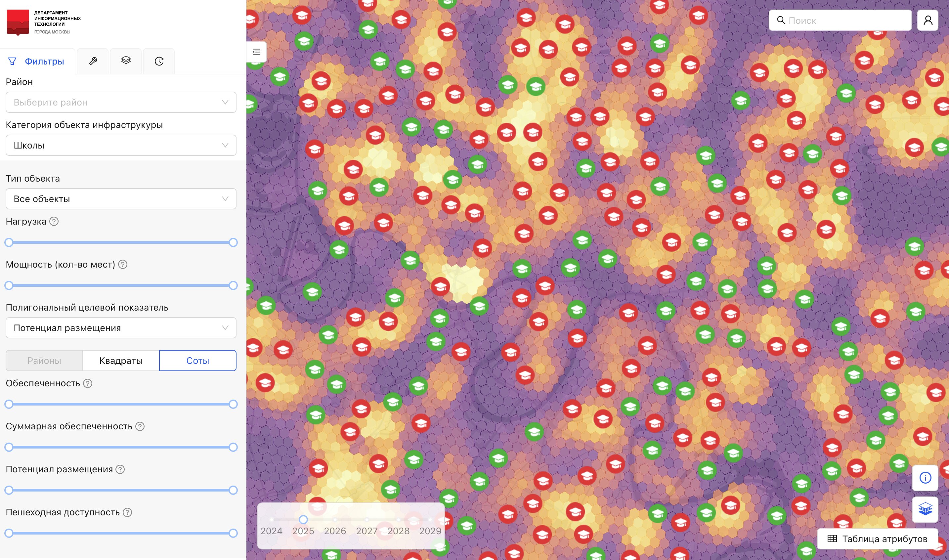949x560 pixels.
Task: Click the right handle of Обеспеченность slider
Action: (233, 405)
